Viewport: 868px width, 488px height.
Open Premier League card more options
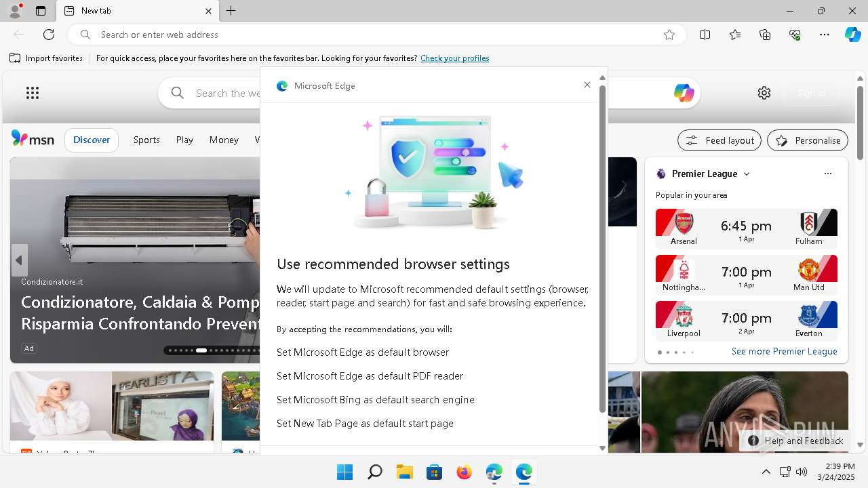click(x=828, y=174)
